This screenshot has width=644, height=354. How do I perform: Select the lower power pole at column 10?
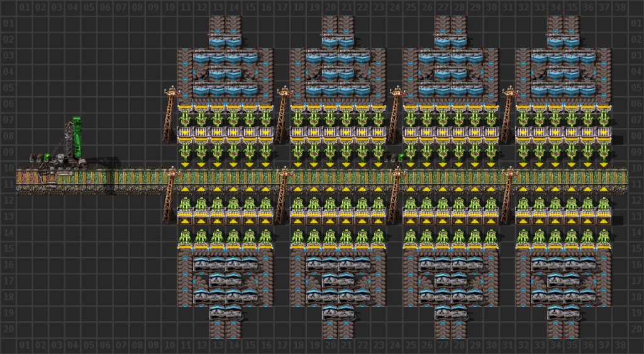click(x=170, y=195)
